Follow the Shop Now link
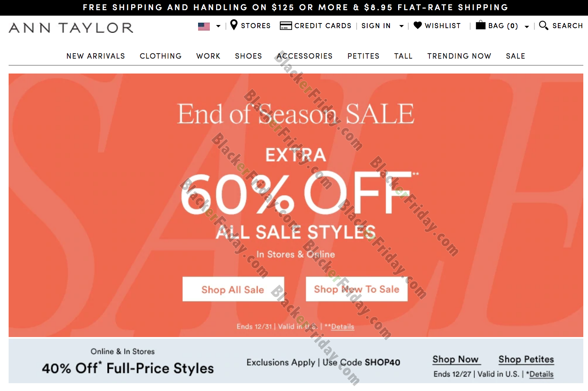The height and width of the screenshot is (391, 588). point(456,359)
